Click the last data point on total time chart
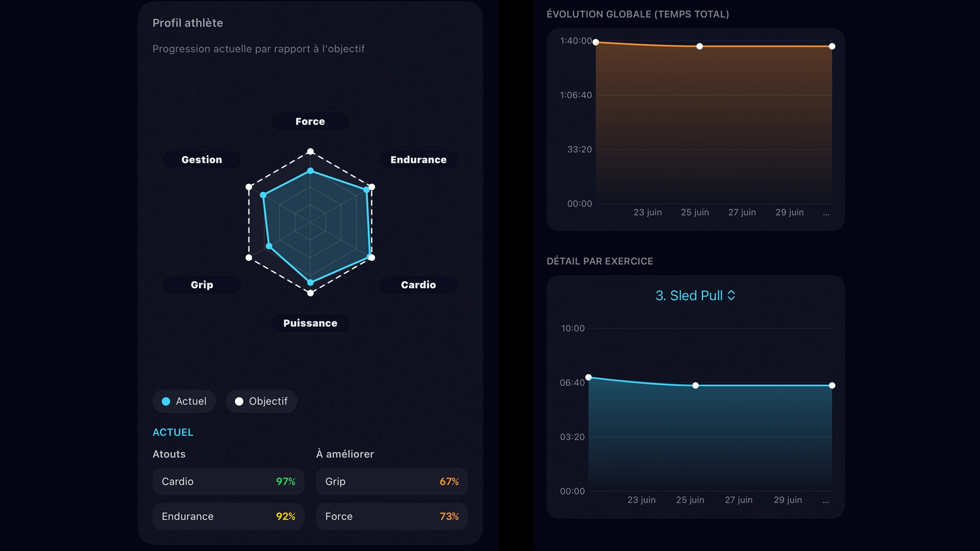Screen dimensions: 980x551 [x=832, y=46]
